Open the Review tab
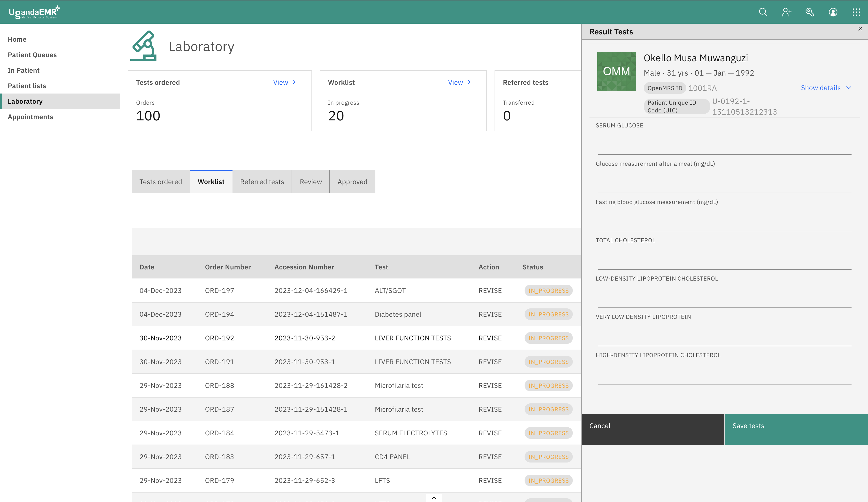868x502 pixels. 310,181
